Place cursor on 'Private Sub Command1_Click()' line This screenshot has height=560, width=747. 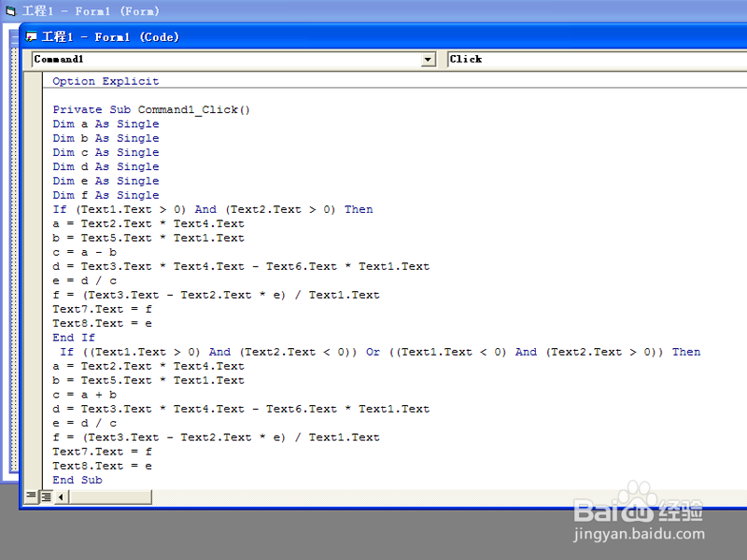tap(151, 109)
